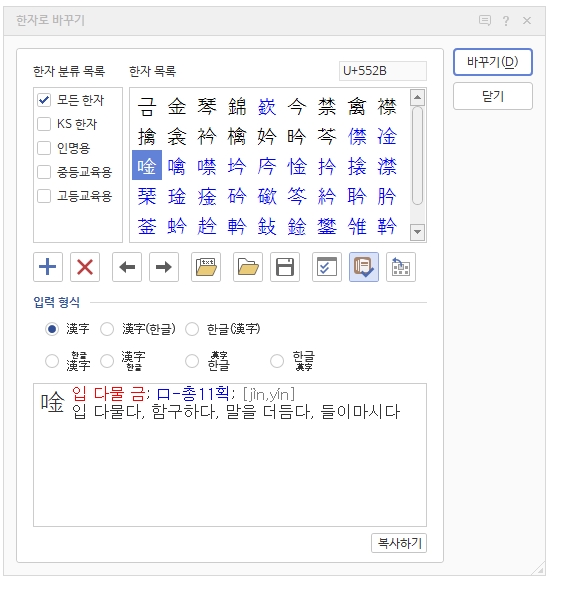This screenshot has height=595, width=569.
Task: Uncheck the 모든 한자 checkbox
Action: [x=44, y=100]
